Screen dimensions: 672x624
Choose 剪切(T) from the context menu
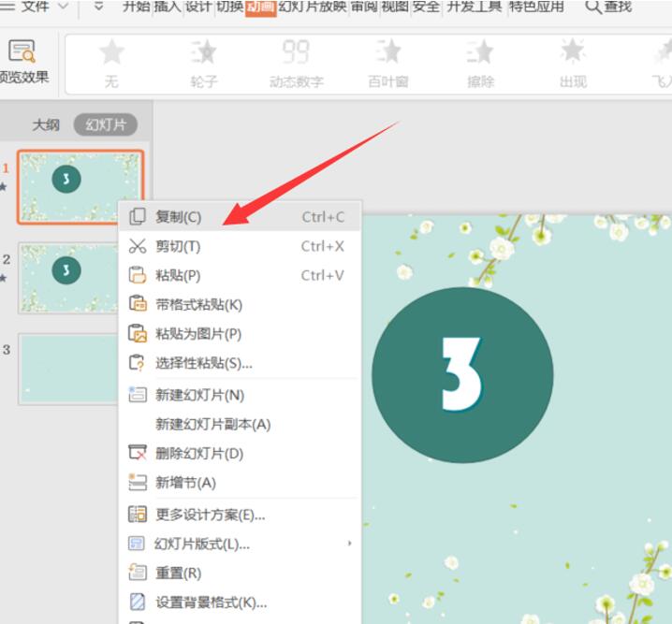[x=240, y=246]
